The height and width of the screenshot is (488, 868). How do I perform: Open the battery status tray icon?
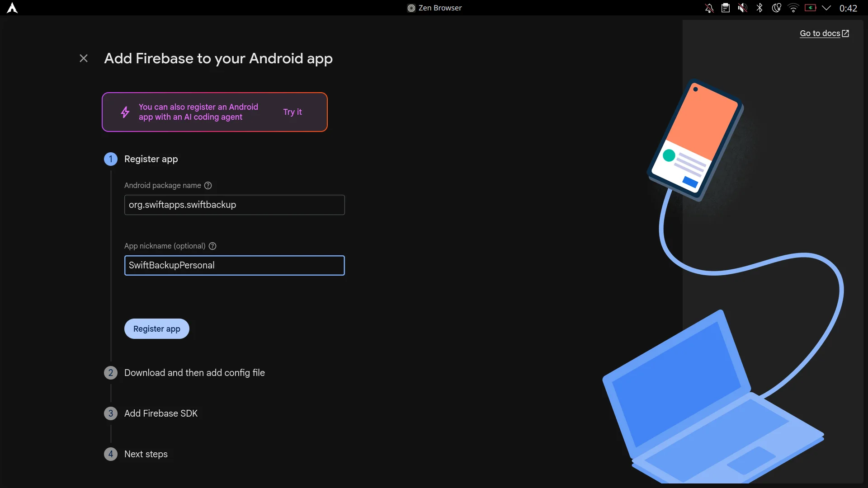pos(810,8)
